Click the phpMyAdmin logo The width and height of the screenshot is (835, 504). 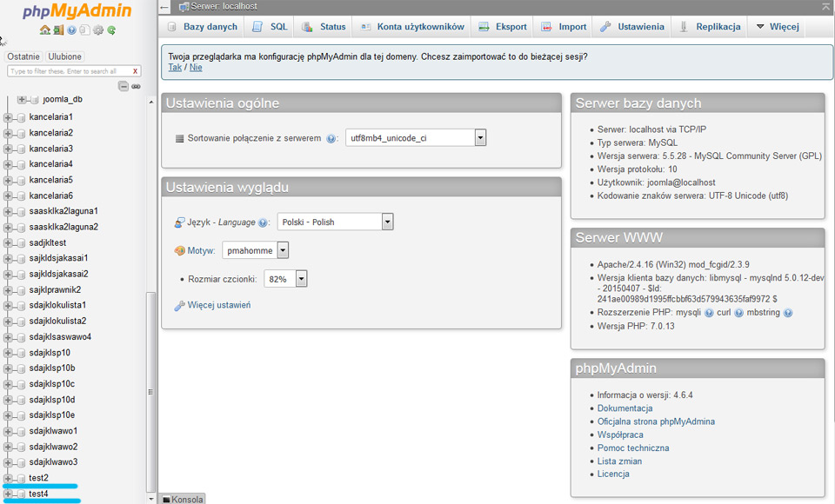77,11
